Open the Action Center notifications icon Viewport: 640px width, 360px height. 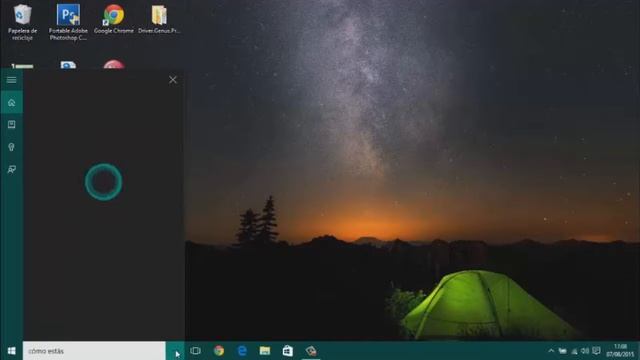[596, 351]
